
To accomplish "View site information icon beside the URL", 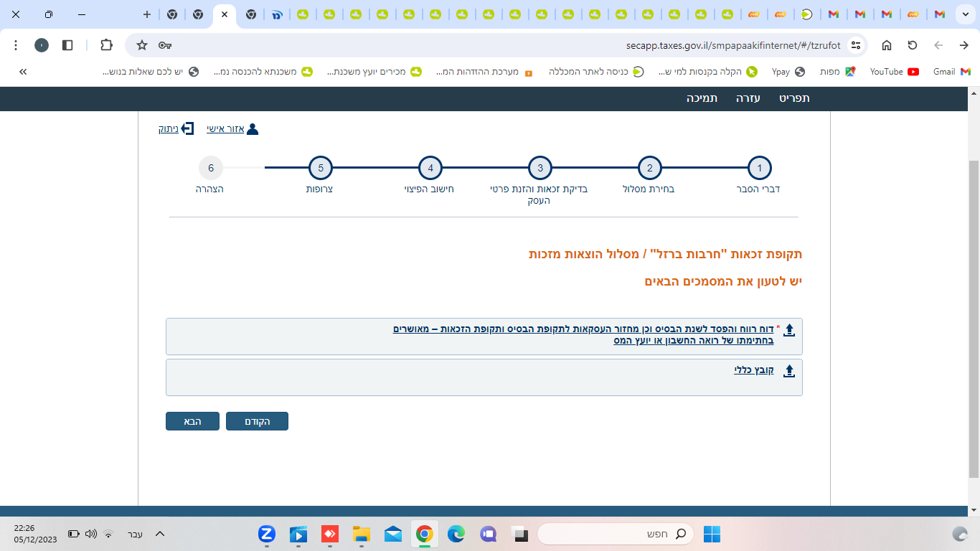I will [855, 45].
